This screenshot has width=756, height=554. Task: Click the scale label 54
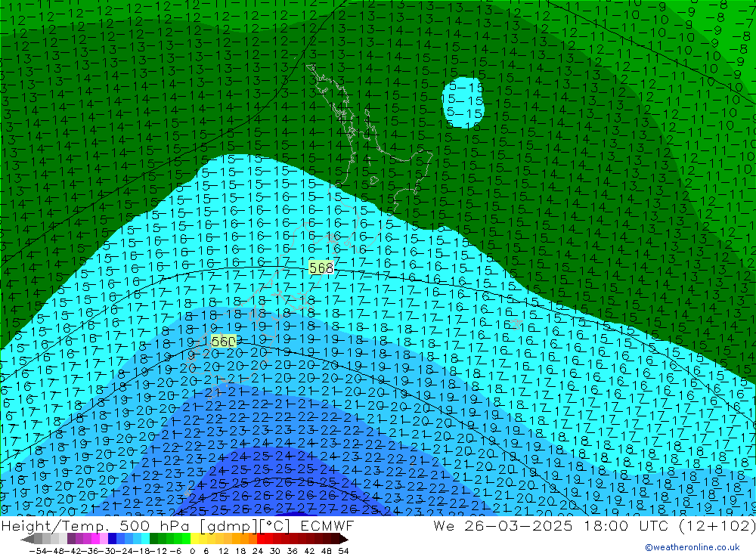click(x=343, y=551)
